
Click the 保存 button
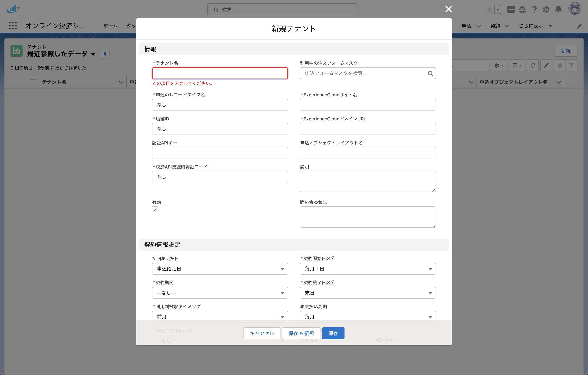333,333
